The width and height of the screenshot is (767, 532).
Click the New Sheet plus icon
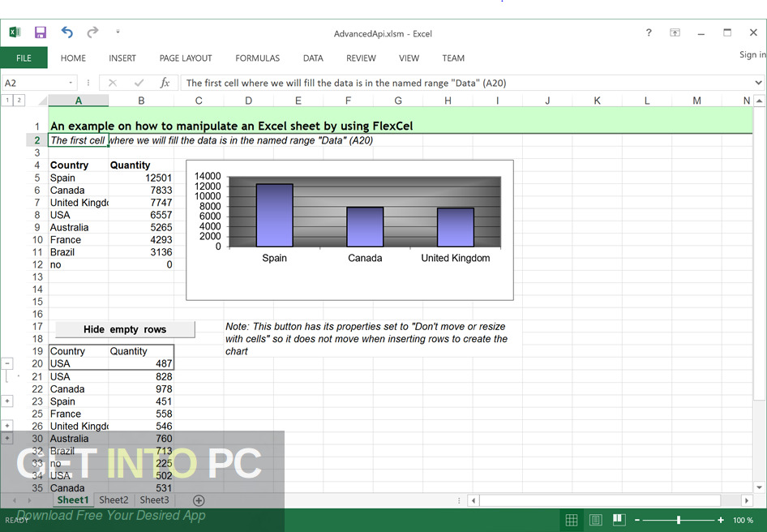tap(199, 500)
